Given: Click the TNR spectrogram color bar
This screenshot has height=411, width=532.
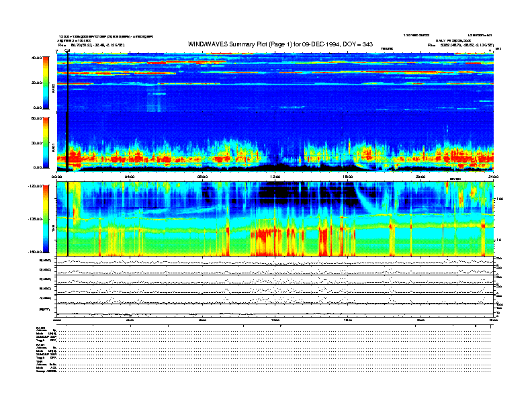Looking at the screenshot, I should point(46,218).
